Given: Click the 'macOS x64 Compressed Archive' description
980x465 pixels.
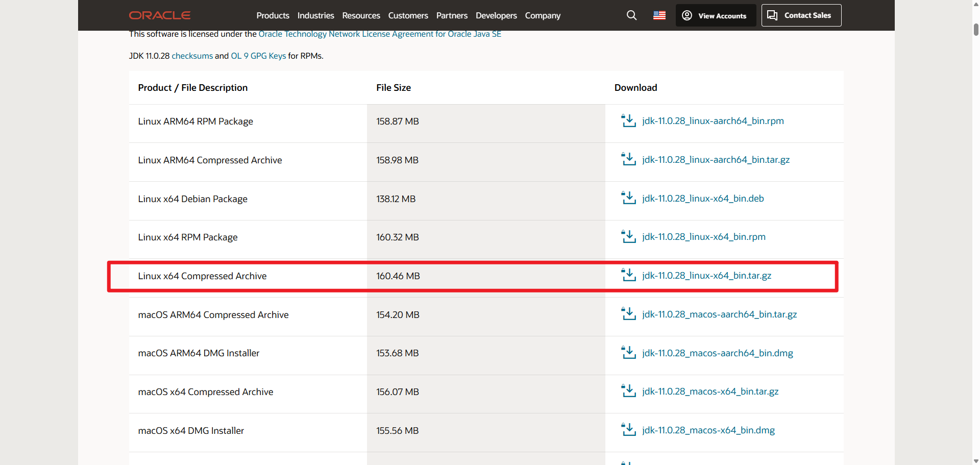Looking at the screenshot, I should pos(206,392).
